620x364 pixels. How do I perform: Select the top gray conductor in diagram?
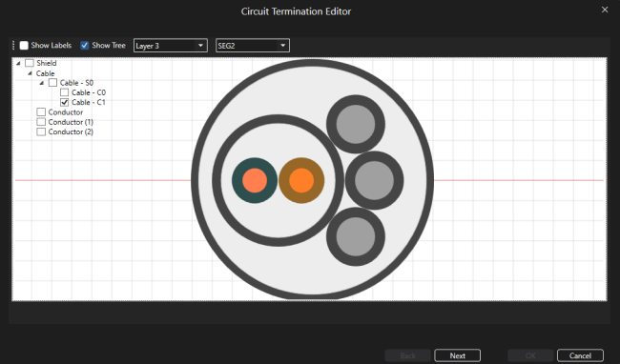pyautogui.click(x=356, y=124)
